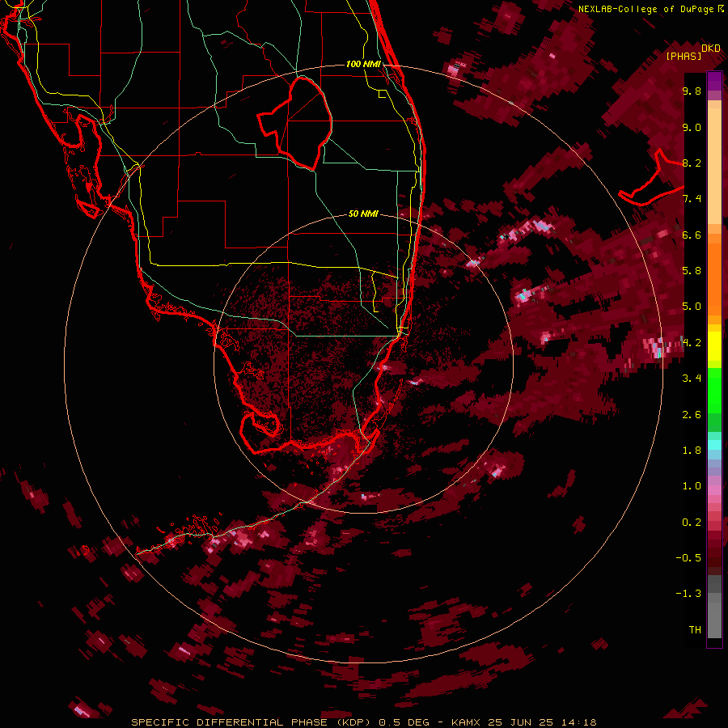Click the [PHAS] units label
This screenshot has width=728, height=728.
pyautogui.click(x=684, y=56)
